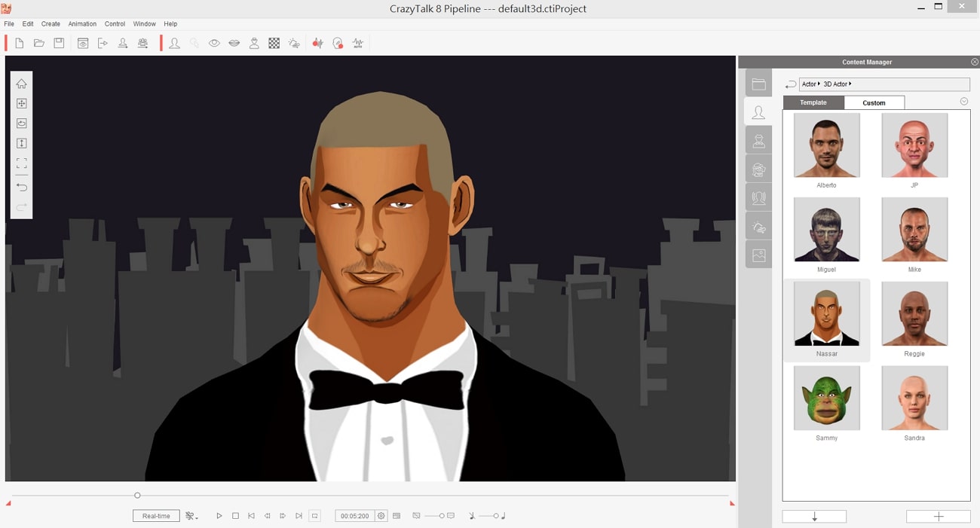The width and height of the screenshot is (980, 528).
Task: Expand the 3D Actor breadcrumb arrow
Action: pos(850,84)
